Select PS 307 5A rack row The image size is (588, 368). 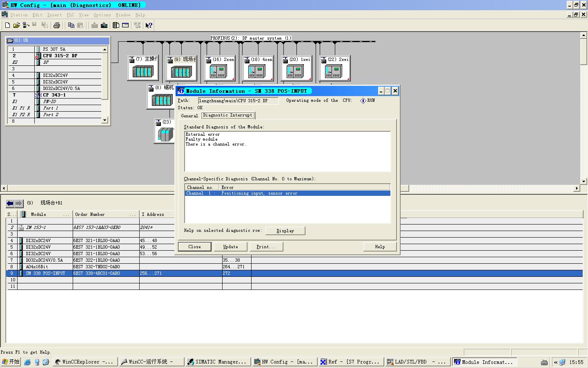54,49
